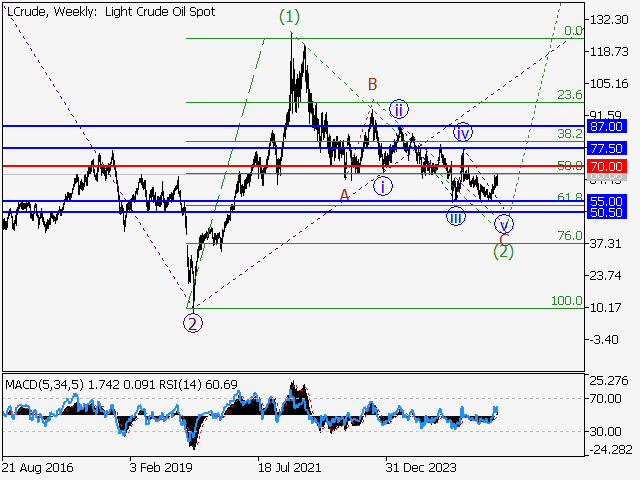The width and height of the screenshot is (640, 480).
Task: Select the 61.8 Fibonacci level label
Action: pyautogui.click(x=569, y=198)
